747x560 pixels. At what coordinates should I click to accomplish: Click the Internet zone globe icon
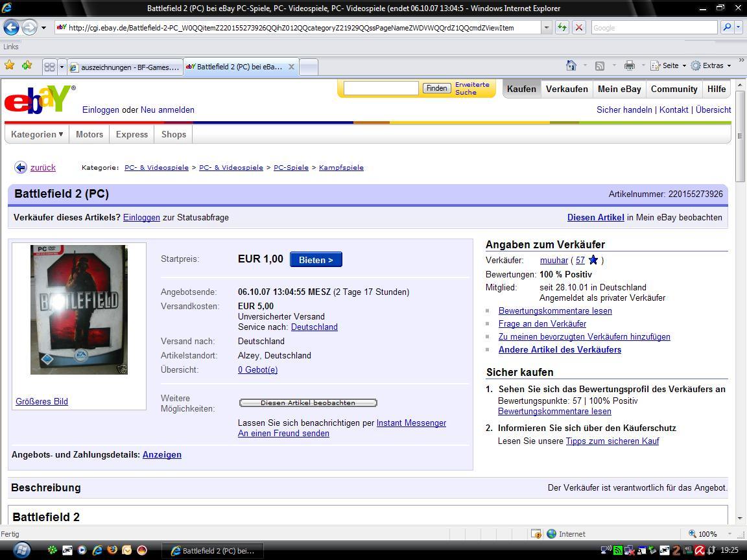point(552,534)
